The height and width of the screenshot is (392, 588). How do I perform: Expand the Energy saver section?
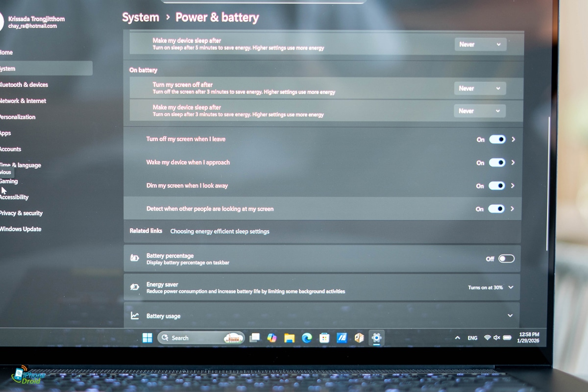pyautogui.click(x=511, y=288)
